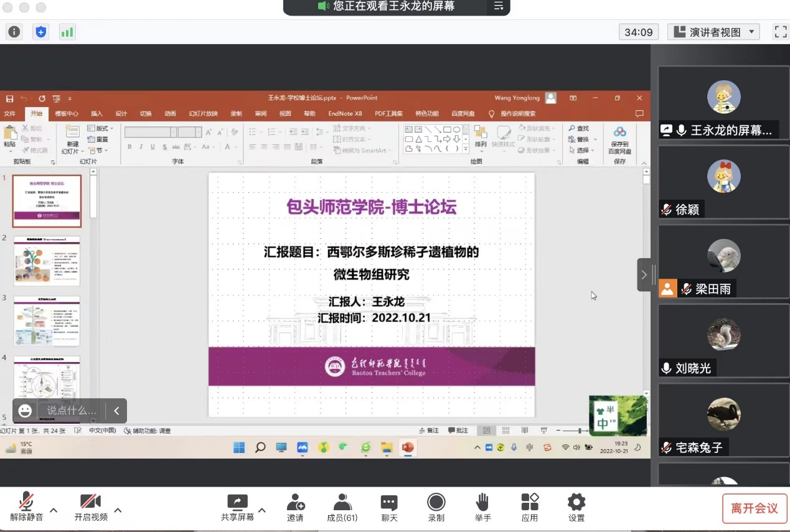The height and width of the screenshot is (532, 790).
Task: Click the Save icon in PowerPoint title bar
Action: point(9,98)
